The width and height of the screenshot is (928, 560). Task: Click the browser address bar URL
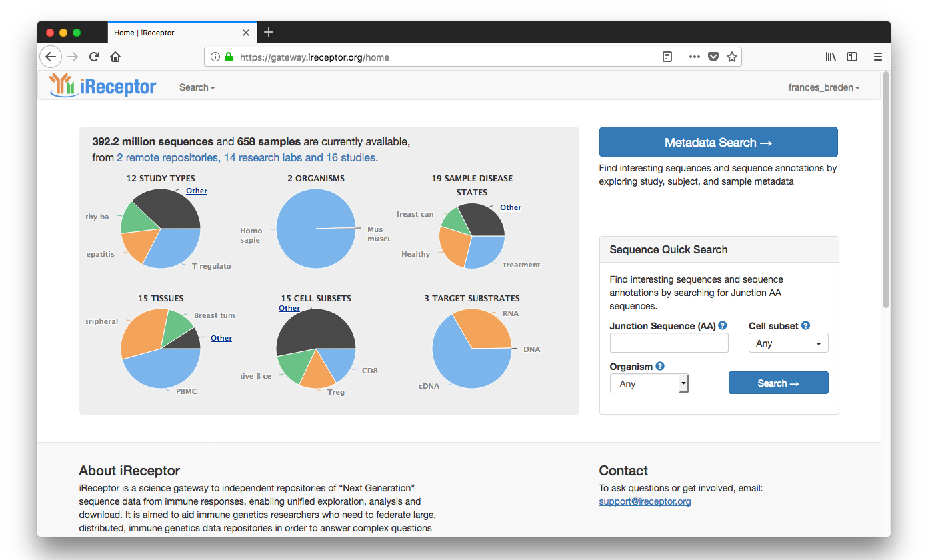pos(314,57)
